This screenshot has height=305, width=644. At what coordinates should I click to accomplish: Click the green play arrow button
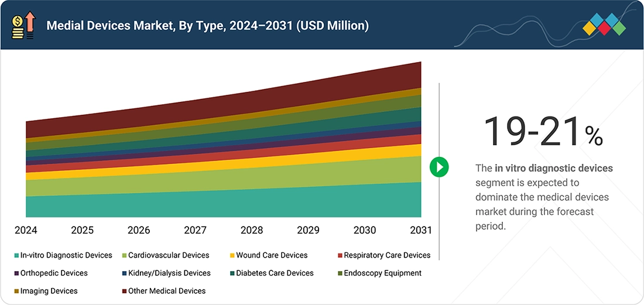point(439,167)
